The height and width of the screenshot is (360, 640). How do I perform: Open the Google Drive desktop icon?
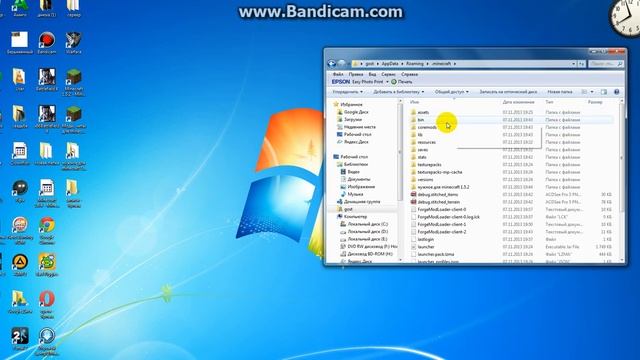tap(20, 302)
